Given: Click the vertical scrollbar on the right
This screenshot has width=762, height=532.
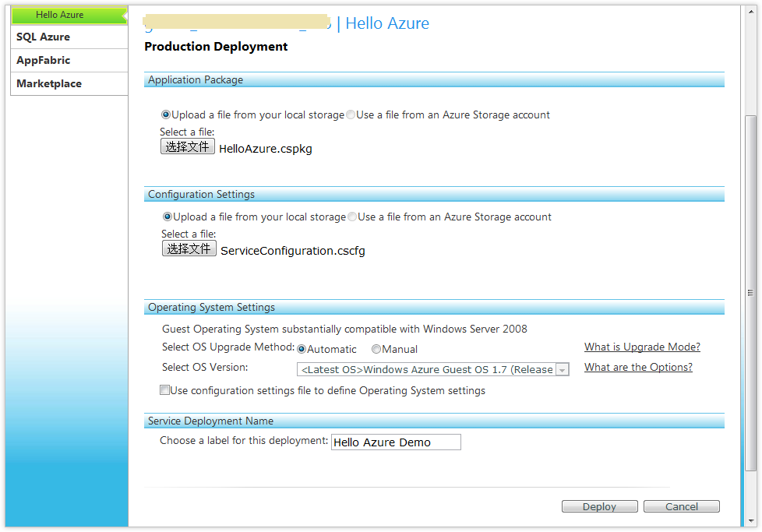Looking at the screenshot, I should (750, 292).
